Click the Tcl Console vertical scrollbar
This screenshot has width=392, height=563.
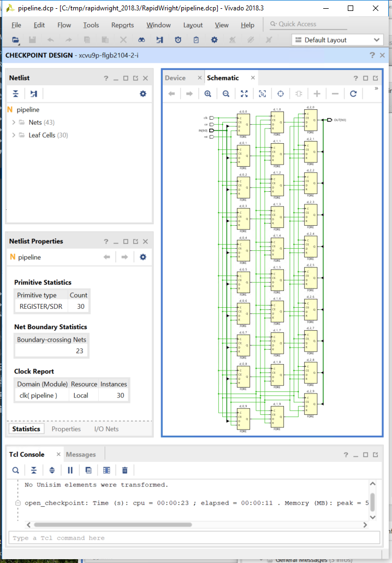click(373, 502)
